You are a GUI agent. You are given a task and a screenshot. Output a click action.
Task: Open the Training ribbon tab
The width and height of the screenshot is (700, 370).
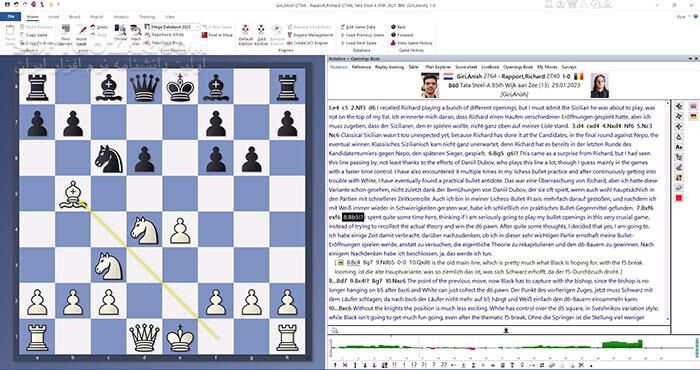pos(147,17)
